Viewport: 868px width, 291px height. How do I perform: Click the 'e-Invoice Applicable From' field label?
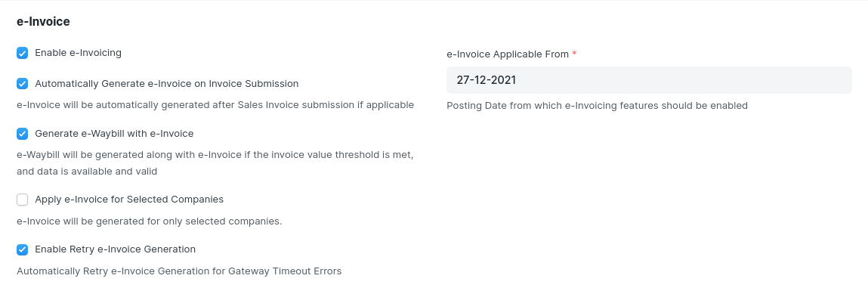(x=508, y=54)
